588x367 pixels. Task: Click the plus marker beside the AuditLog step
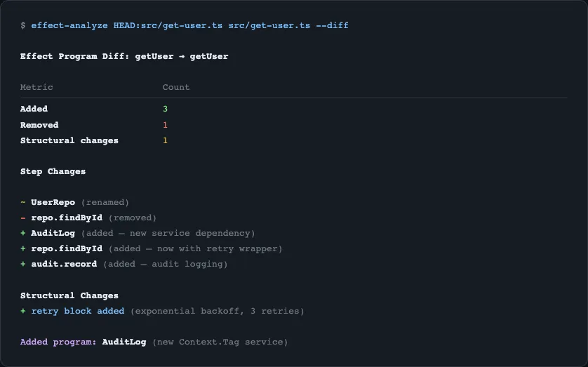pos(23,233)
